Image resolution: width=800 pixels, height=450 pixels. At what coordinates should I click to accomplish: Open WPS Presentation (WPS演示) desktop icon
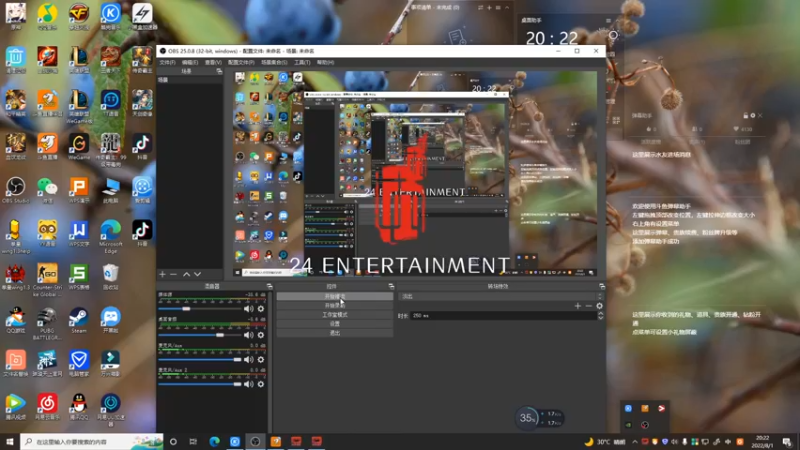point(79,190)
